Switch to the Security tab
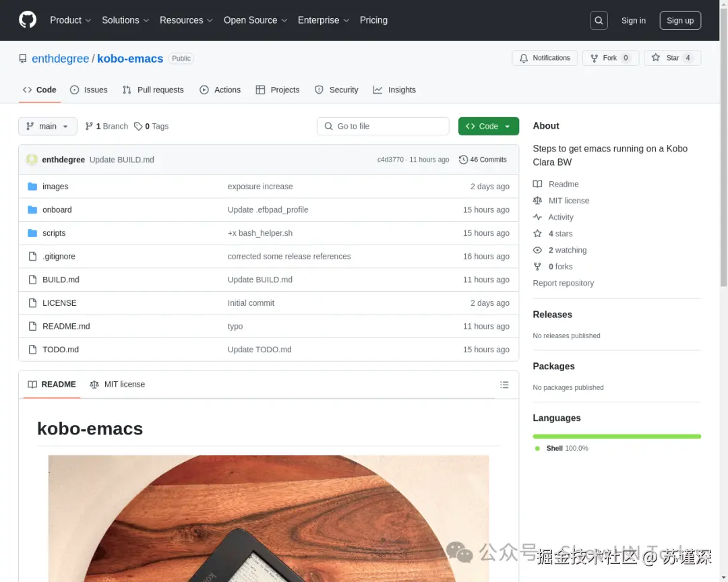Screen dimensions: 728x582 pyautogui.click(x=336, y=90)
